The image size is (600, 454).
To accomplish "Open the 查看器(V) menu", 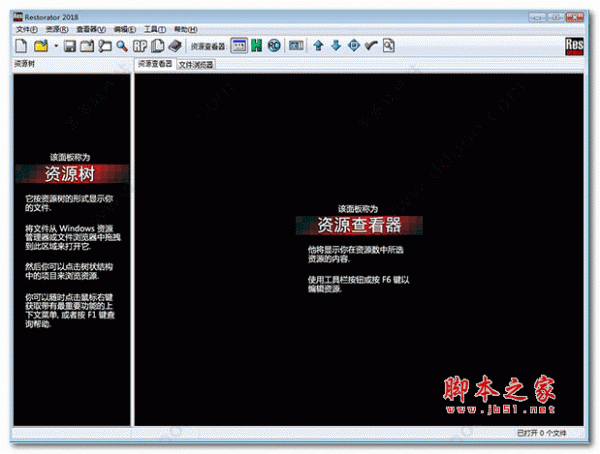I will click(91, 29).
